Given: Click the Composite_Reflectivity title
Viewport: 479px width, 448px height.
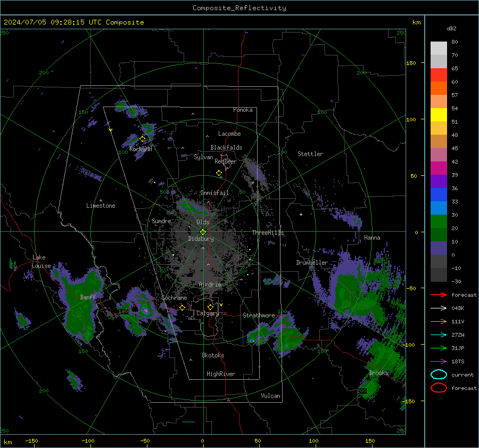Looking at the screenshot, I should coord(240,8).
